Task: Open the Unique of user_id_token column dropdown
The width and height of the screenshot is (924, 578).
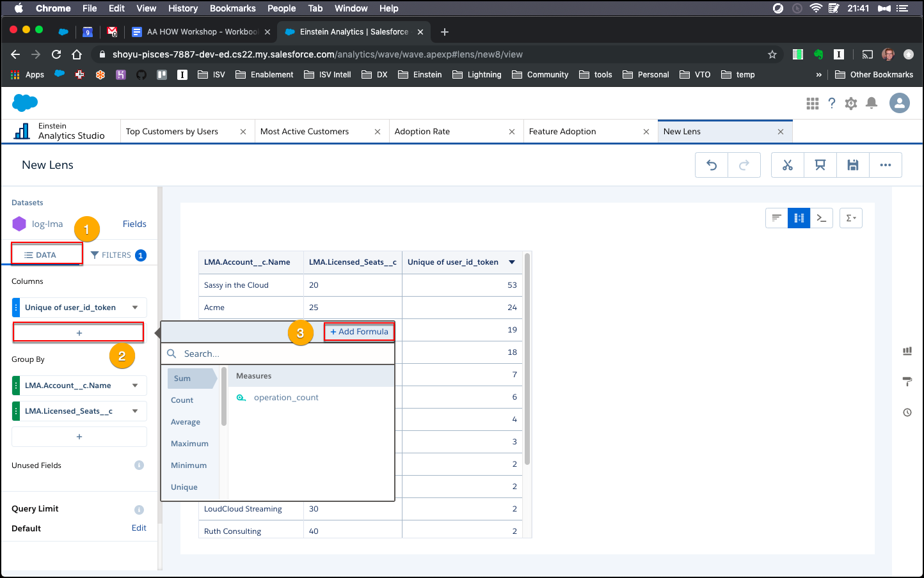Action: tap(135, 308)
